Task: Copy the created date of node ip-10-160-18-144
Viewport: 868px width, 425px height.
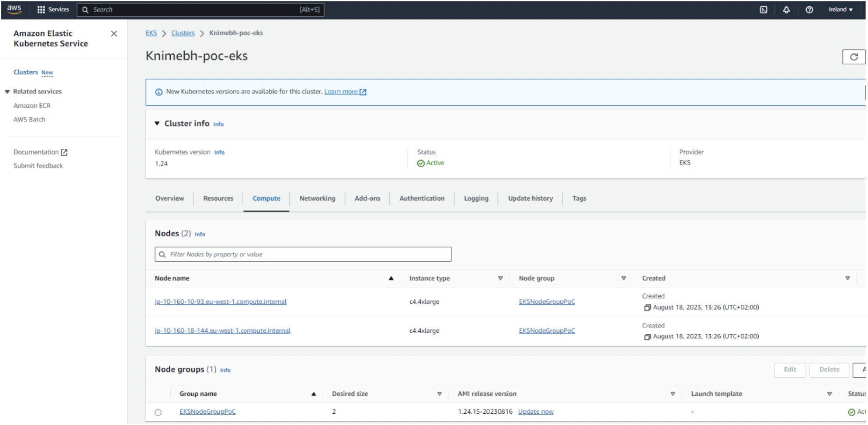Action: 647,337
